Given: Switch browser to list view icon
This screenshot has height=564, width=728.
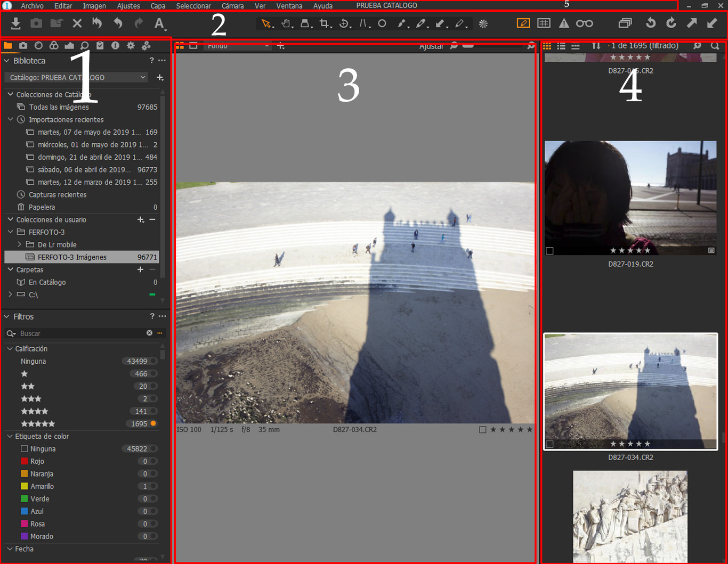Looking at the screenshot, I should 561,46.
